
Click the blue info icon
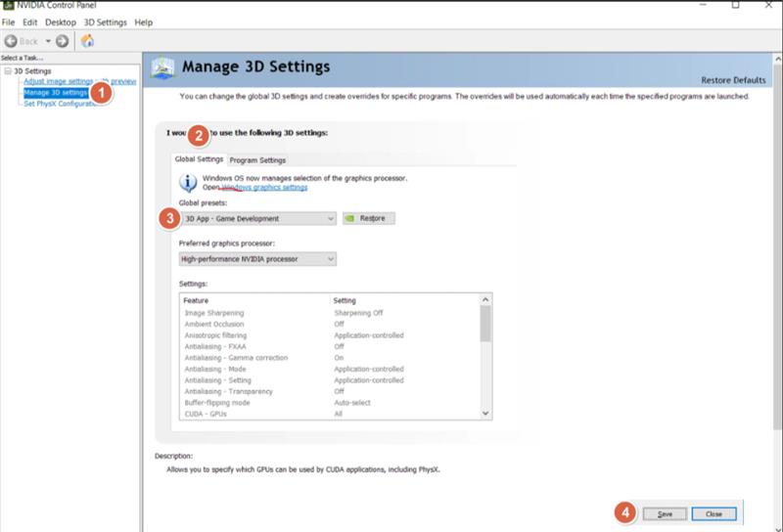[188, 182]
